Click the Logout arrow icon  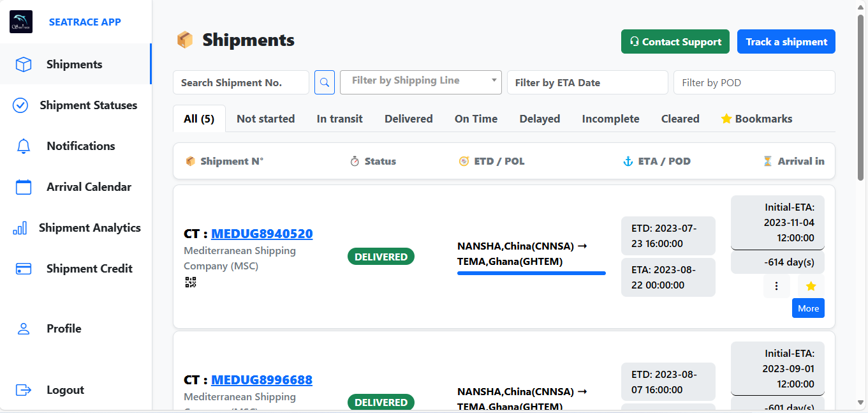pyautogui.click(x=24, y=390)
